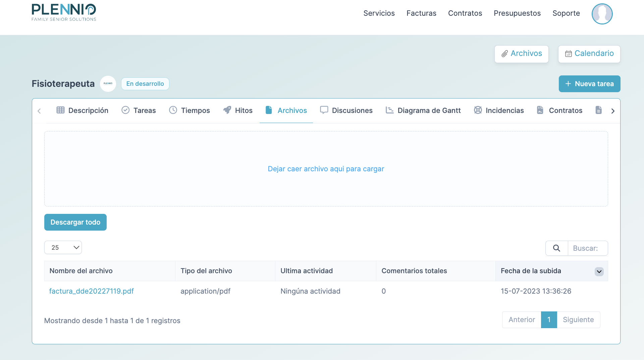Click the contract file icon for Contratos tab
The height and width of the screenshot is (360, 644).
[x=540, y=110]
